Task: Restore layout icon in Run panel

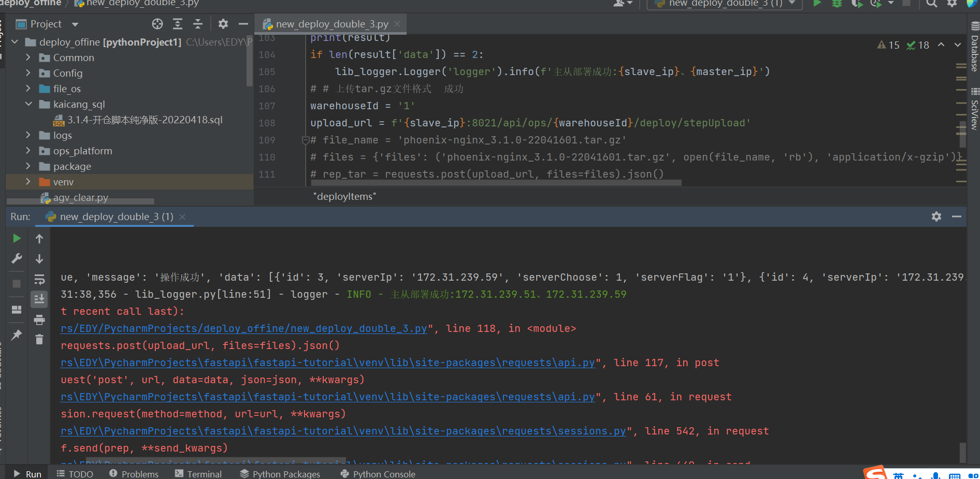Action: click(17, 309)
